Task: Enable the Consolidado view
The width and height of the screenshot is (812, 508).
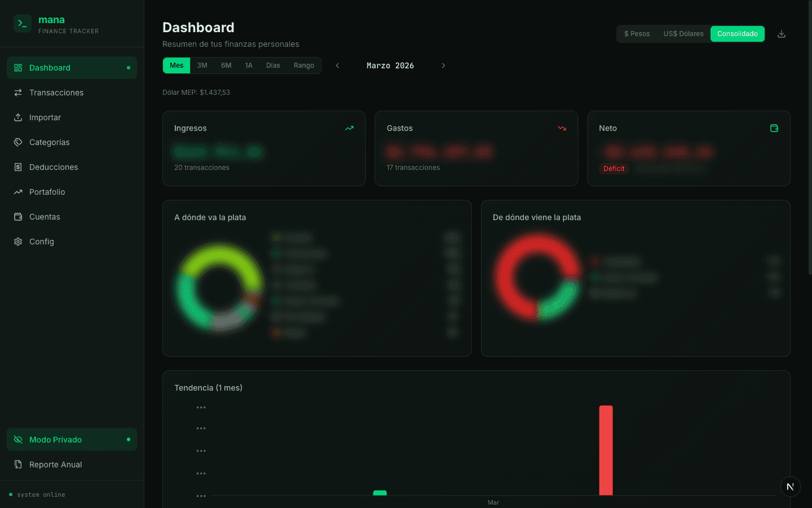Action: 738,33
